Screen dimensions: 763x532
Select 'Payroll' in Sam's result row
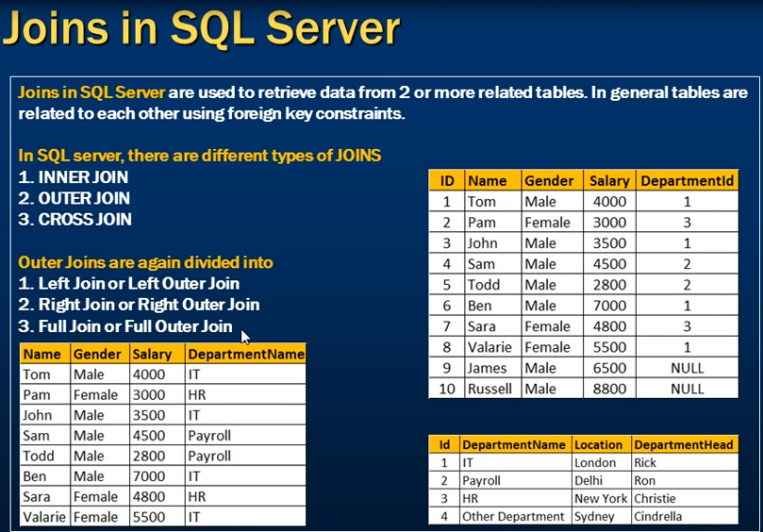246,435
